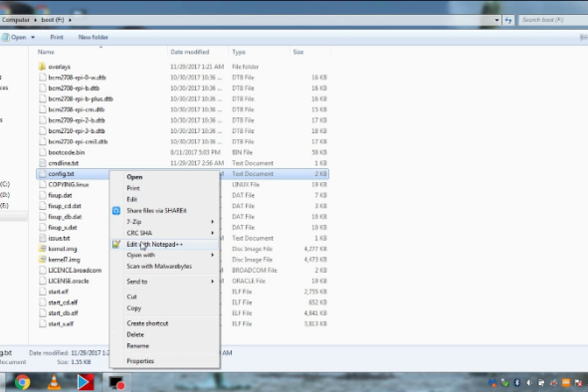Open Properties from the context menu
The width and height of the screenshot is (588, 392).
pos(164,361)
